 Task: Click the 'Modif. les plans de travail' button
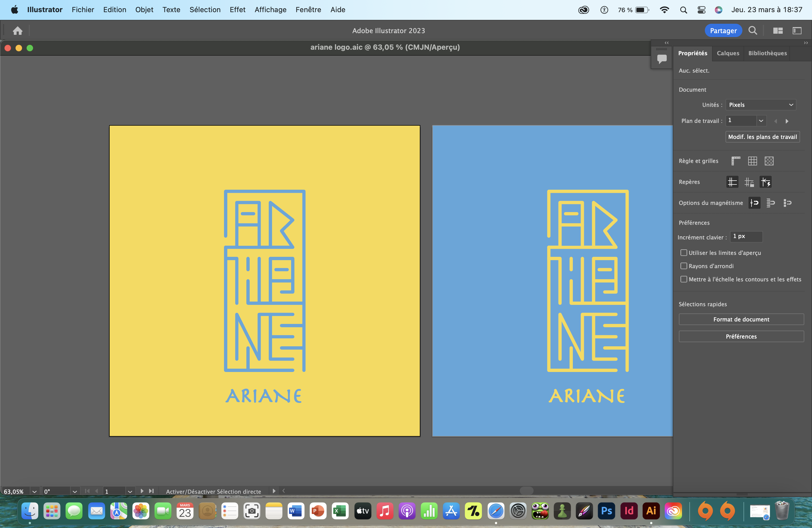tap(763, 136)
